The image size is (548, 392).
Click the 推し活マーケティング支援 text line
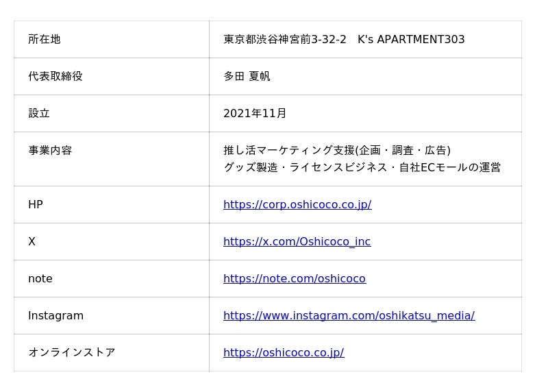coord(337,151)
